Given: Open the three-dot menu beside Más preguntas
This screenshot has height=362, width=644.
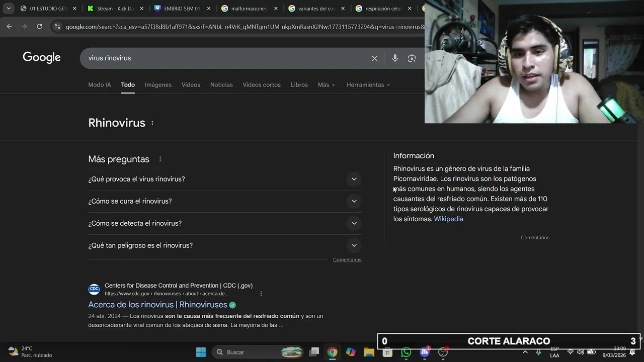Looking at the screenshot, I should pos(160,159).
